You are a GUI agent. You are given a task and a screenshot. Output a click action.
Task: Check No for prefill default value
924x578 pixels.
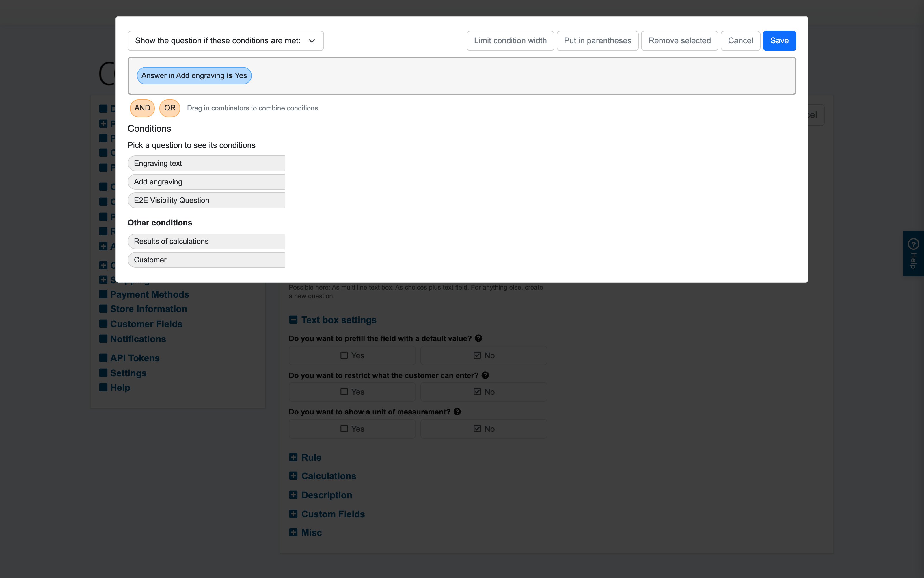(x=484, y=355)
